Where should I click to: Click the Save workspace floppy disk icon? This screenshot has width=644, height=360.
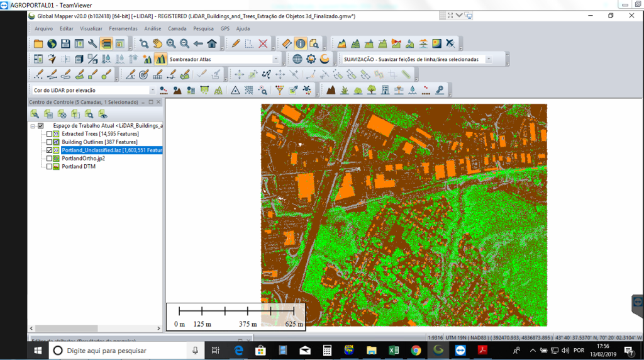(65, 43)
